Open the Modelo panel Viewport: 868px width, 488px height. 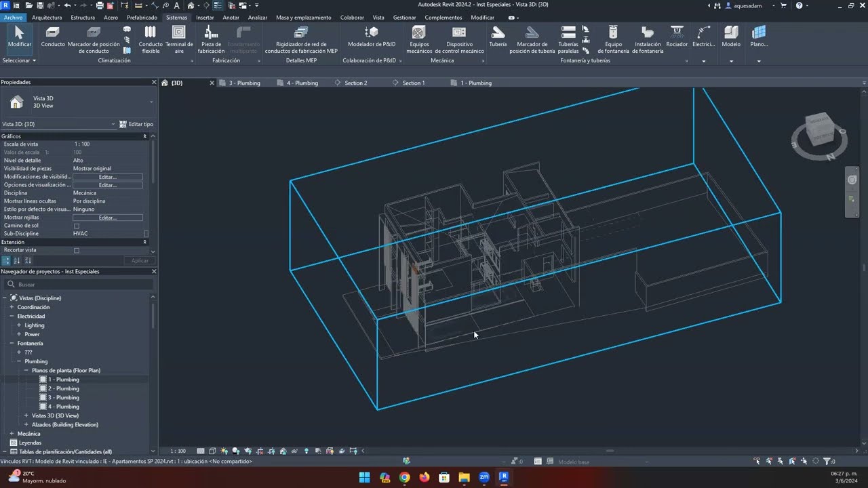[x=731, y=37]
